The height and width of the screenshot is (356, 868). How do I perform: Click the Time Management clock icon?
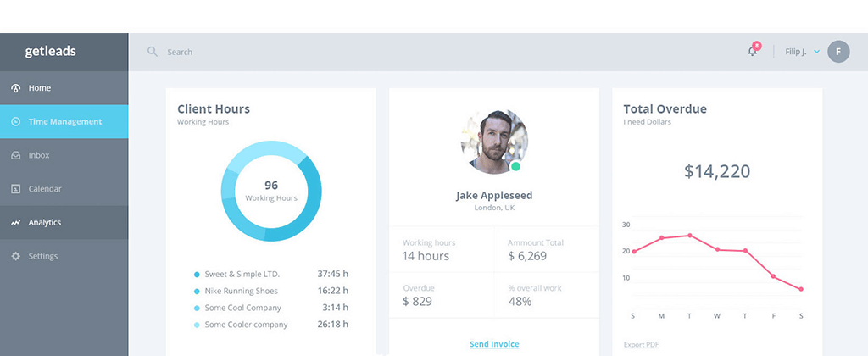click(15, 122)
